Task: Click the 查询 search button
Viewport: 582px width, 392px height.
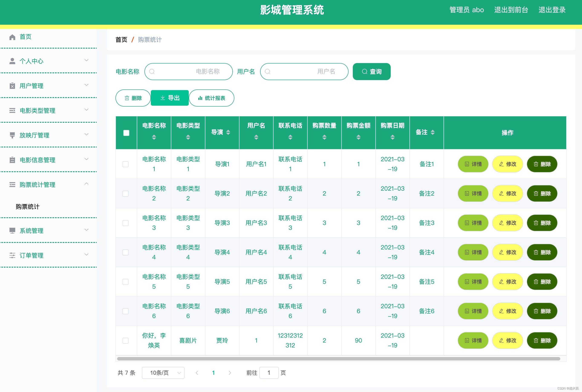Action: pyautogui.click(x=372, y=72)
